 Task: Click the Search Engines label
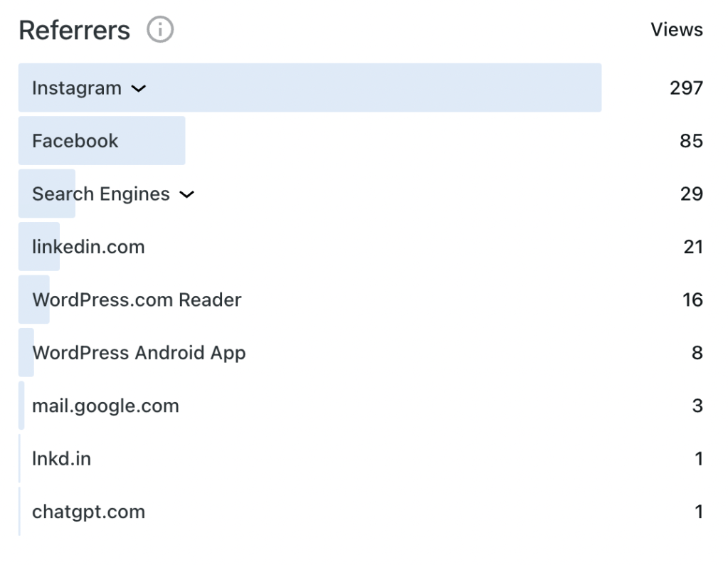click(x=101, y=194)
